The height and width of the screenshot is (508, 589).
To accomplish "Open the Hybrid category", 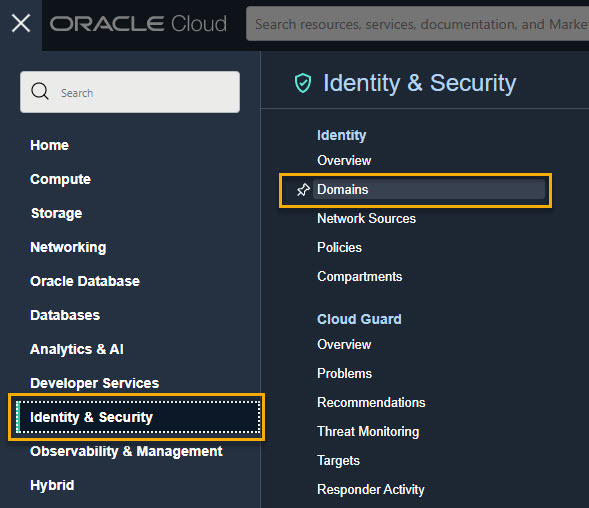I will click(x=52, y=485).
